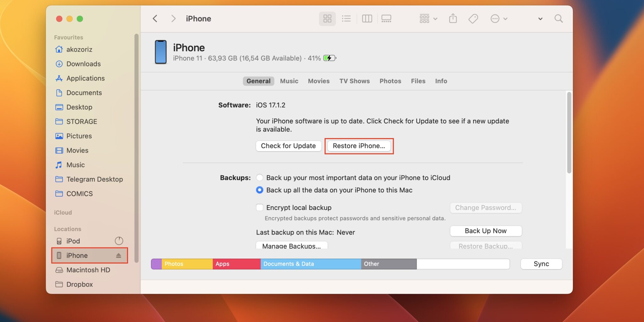The width and height of the screenshot is (644, 322).
Task: Open Music in the sidebar
Action: (x=75, y=165)
